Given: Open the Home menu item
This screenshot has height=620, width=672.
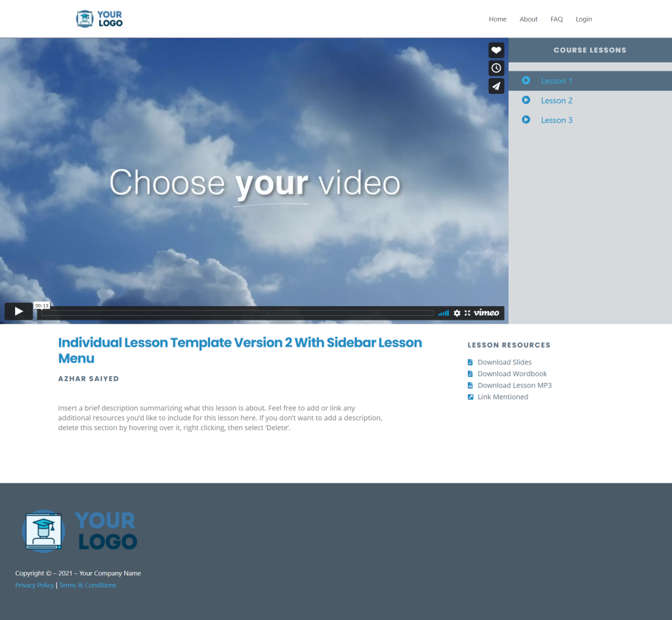Looking at the screenshot, I should click(x=497, y=19).
